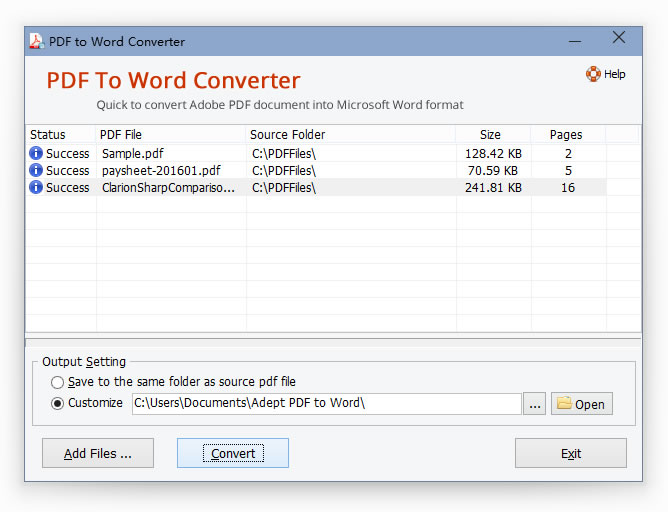Select save to same folder as source option
This screenshot has width=668, height=512.
coord(58,382)
